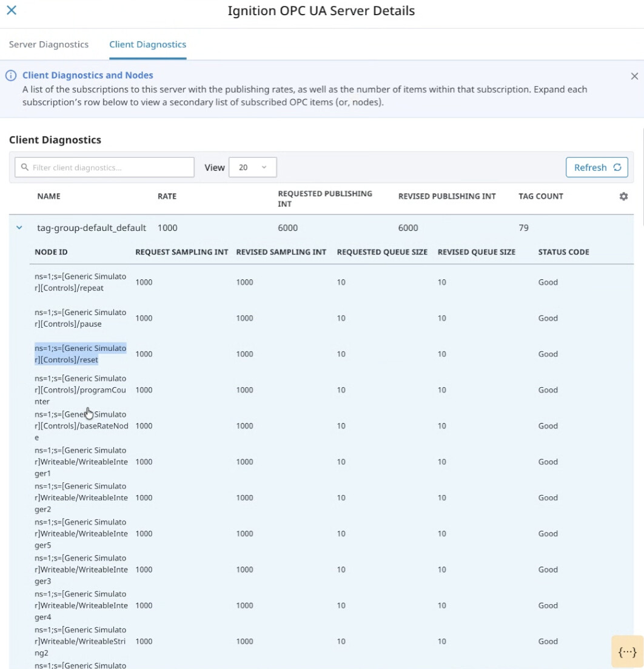Select the tag-group-default_default name
644x669 pixels.
[x=92, y=227]
